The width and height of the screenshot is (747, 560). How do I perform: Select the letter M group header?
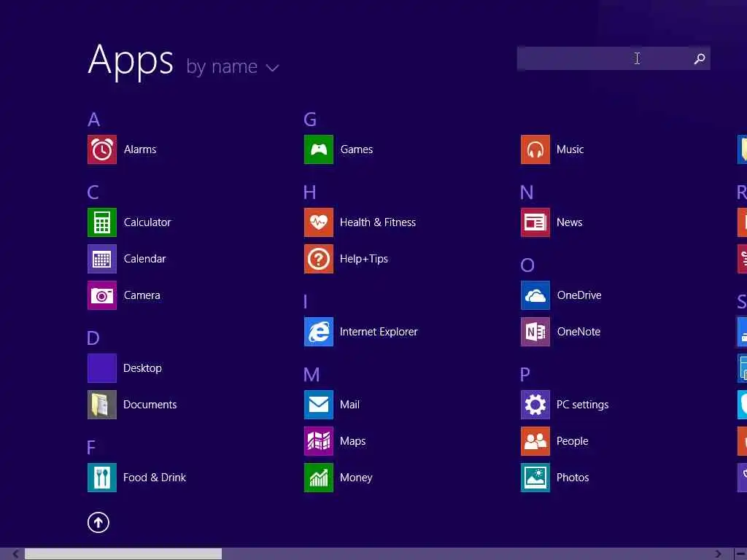click(x=311, y=375)
